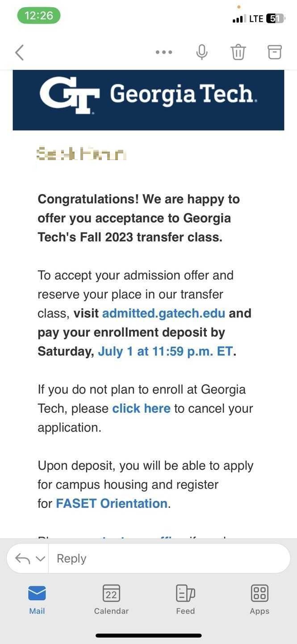Delete email with the trash icon
Screen dimensions: 297x644
(238, 52)
